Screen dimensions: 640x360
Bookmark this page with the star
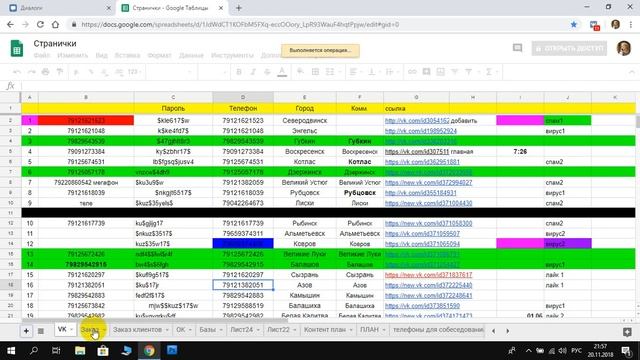[x=573, y=24]
